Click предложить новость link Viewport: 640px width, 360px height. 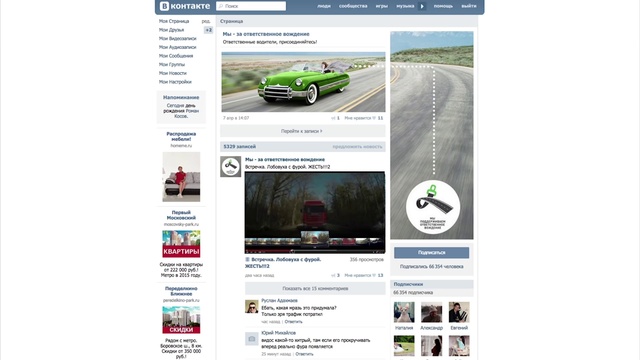[x=357, y=147]
